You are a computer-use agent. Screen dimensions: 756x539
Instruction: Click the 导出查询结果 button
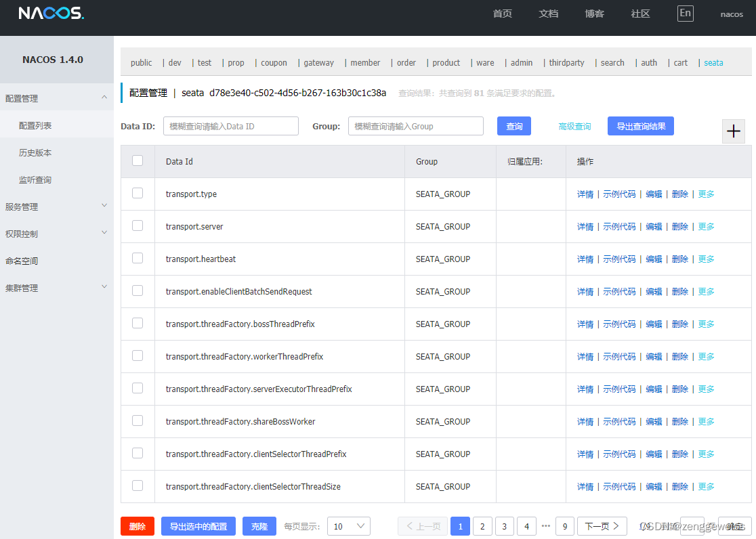641,126
